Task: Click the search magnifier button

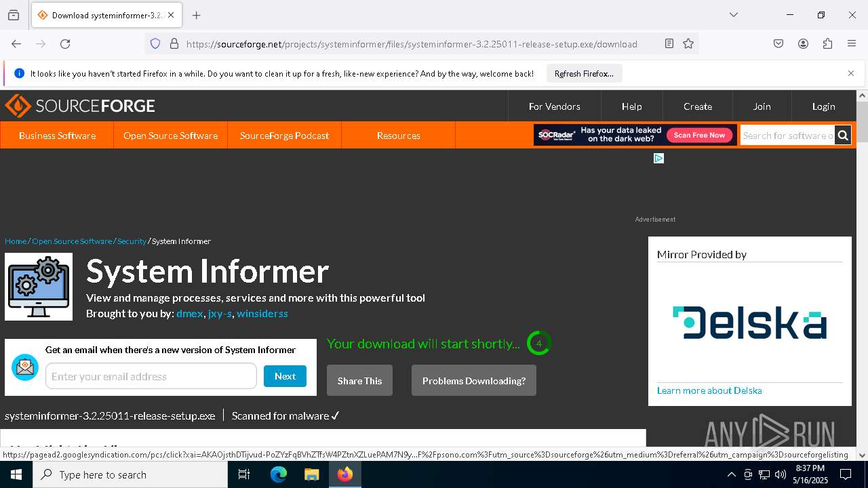Action: 843,136
